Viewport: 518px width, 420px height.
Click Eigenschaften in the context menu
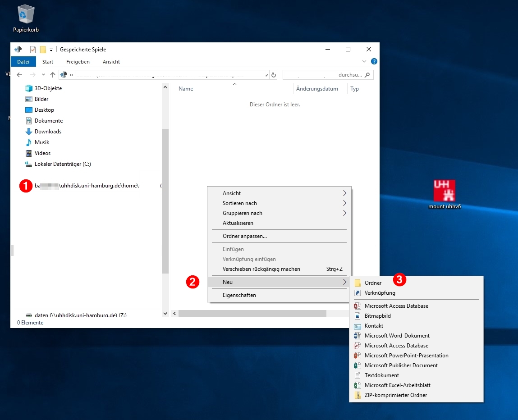click(239, 295)
